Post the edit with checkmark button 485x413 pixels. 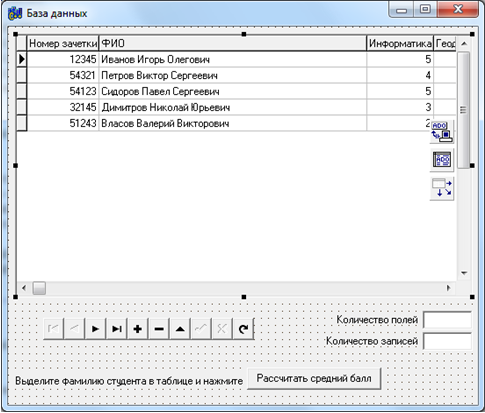coord(201,329)
